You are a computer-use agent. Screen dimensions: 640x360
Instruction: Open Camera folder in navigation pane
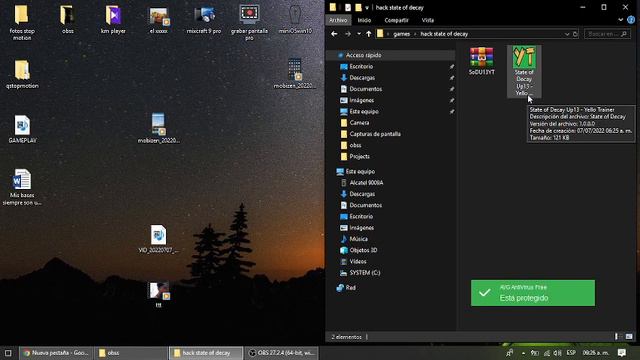click(x=355, y=123)
